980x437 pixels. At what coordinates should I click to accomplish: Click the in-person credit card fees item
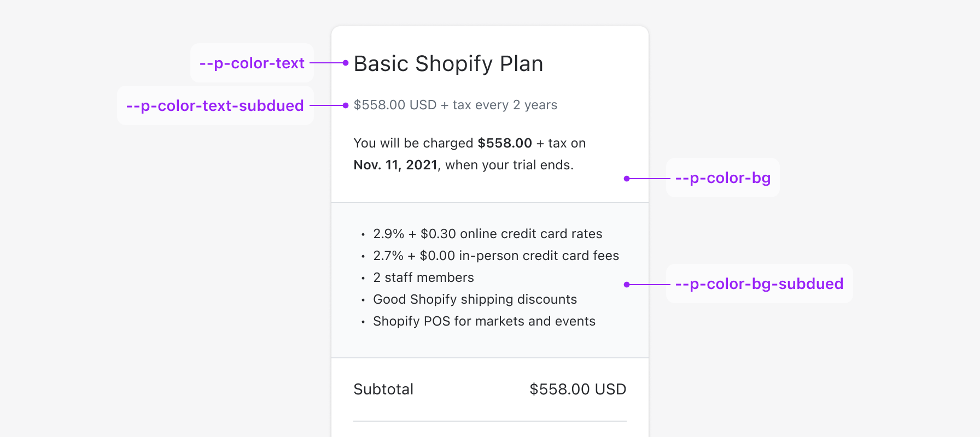point(495,256)
